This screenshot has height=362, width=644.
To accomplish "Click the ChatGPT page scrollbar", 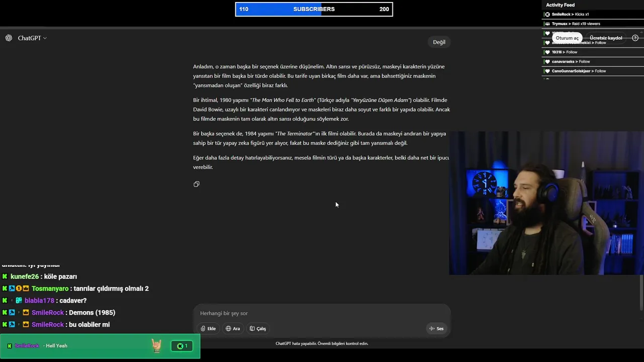I will coord(641,292).
